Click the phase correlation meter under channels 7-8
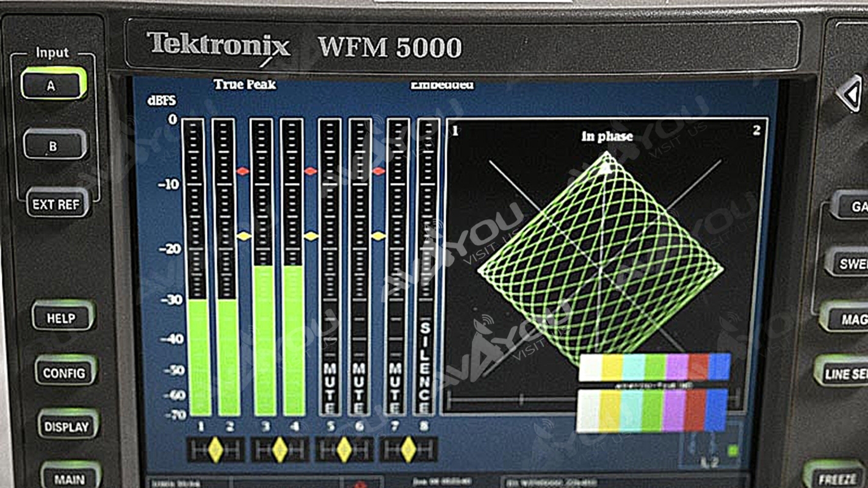 click(408, 450)
